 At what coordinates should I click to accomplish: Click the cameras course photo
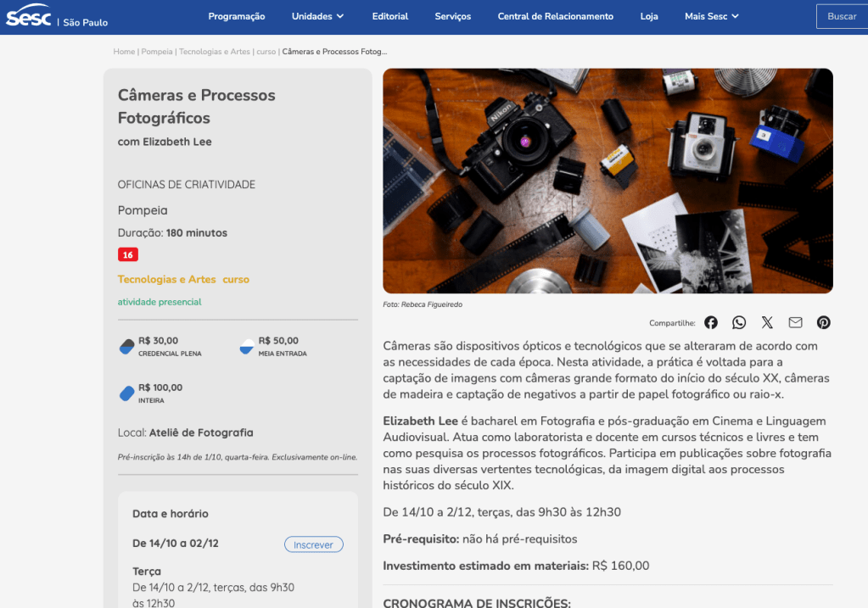608,181
